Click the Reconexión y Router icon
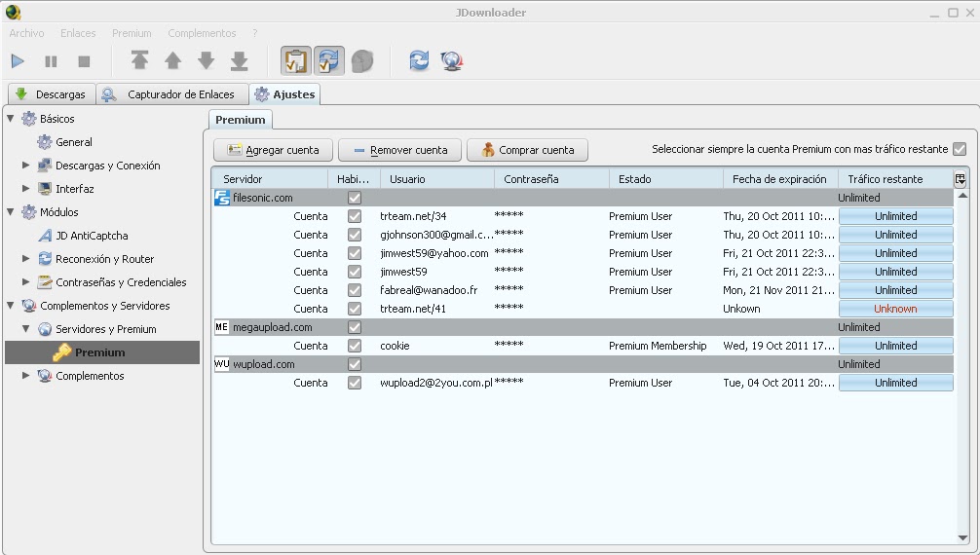The width and height of the screenshot is (980, 555). [45, 259]
